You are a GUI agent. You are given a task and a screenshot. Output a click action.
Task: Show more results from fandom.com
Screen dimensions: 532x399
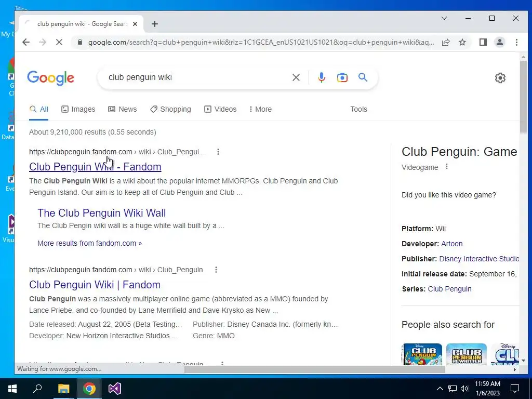pos(89,243)
